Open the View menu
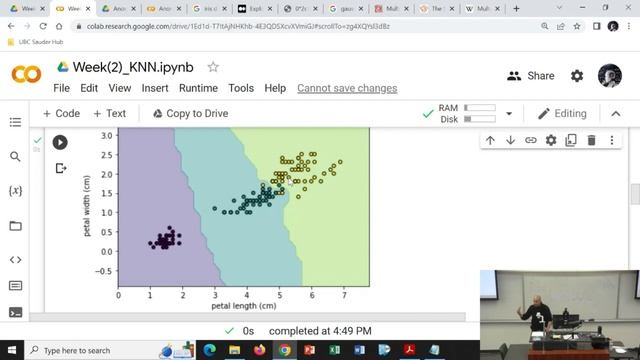Screen dimensions: 640x360 120,88
